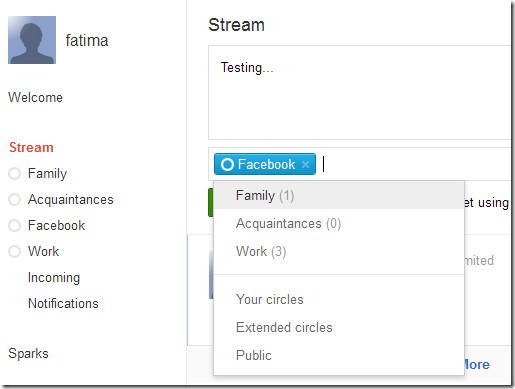This screenshot has height=389, width=515.
Task: Click the Facebook circle icon in sidebar
Action: 14,226
